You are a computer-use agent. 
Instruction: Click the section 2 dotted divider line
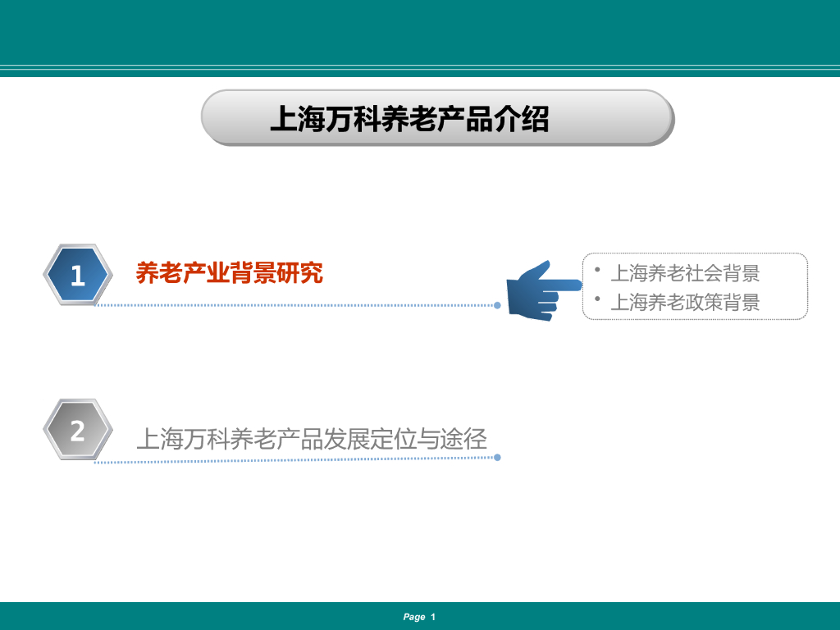click(295, 458)
